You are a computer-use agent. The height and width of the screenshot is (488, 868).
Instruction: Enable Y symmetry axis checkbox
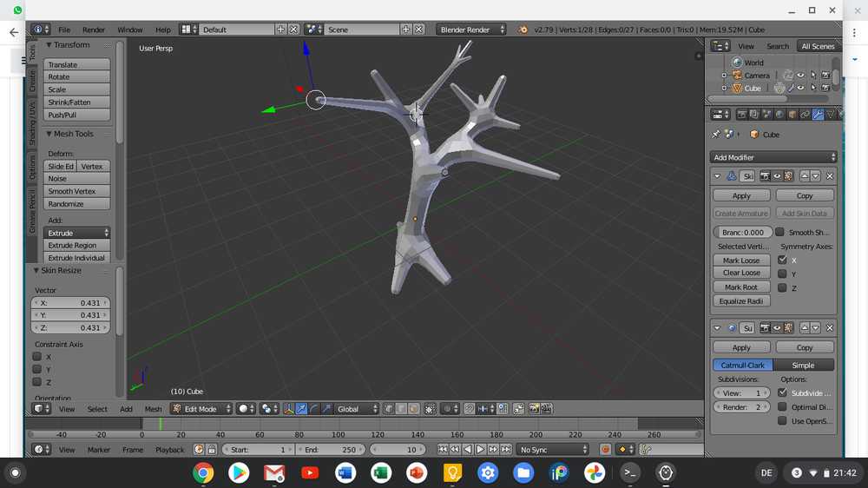782,274
